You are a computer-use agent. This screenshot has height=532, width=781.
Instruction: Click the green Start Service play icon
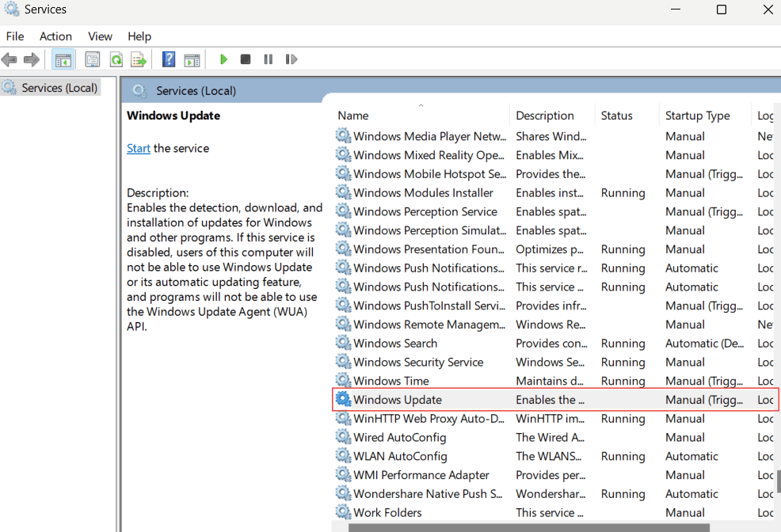[x=223, y=59]
